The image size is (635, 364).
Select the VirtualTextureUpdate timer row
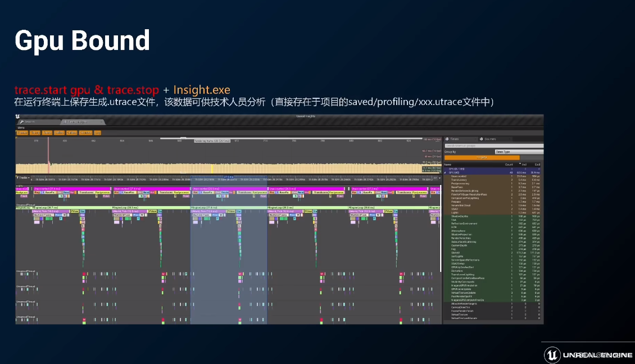click(493, 293)
